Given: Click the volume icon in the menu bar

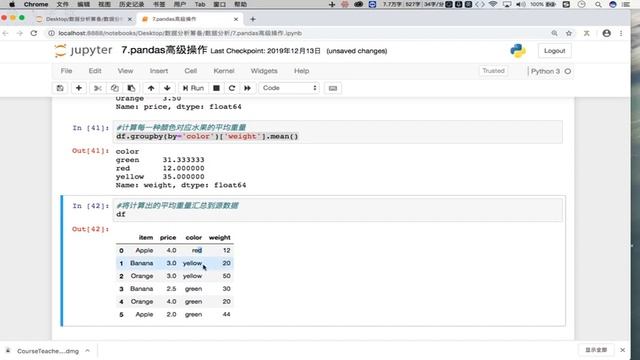Looking at the screenshot, I should pos(520,4).
